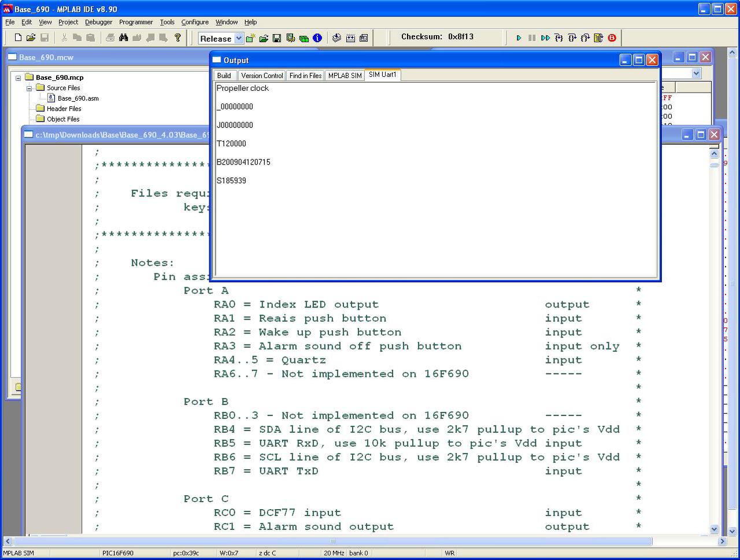Viewport: 740px width, 560px height.
Task: Create a new file using toolbar icon
Action: [18, 38]
